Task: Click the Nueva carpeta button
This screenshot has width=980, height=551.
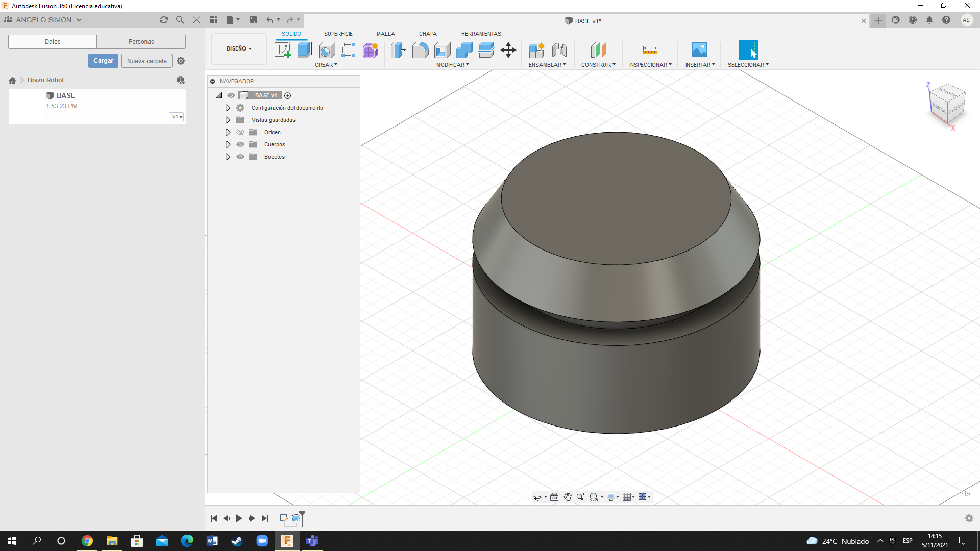Action: 147,61
